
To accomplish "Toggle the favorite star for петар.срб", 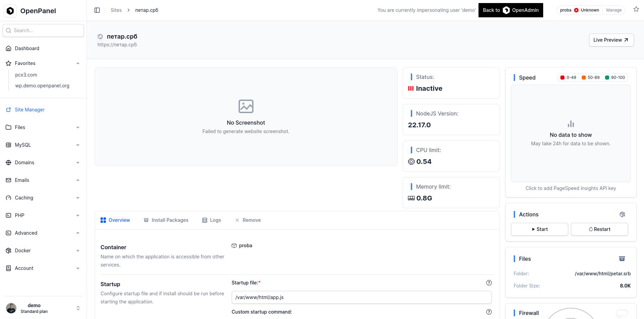I will [x=636, y=9].
